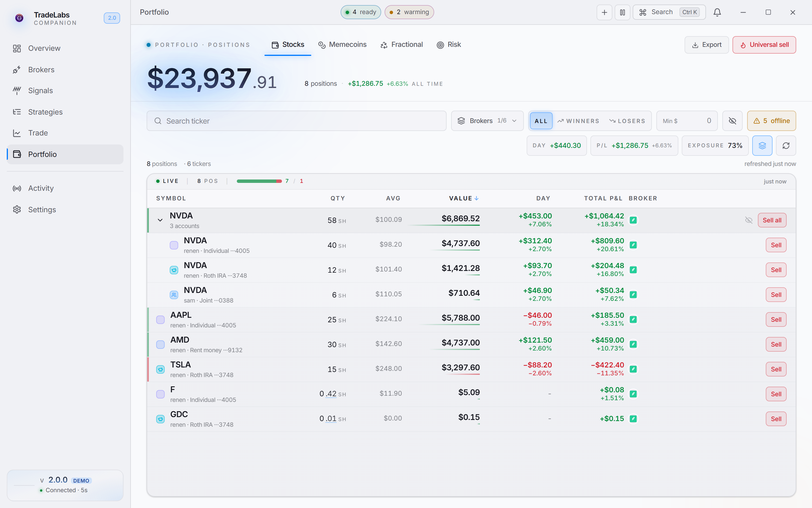Select the ALL filter

(x=541, y=121)
